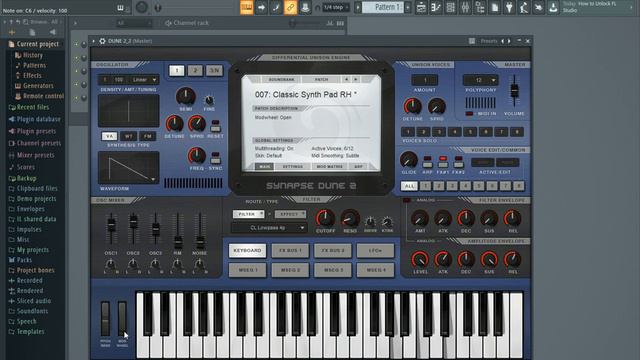Open the Pattern 1 selector
The width and height of the screenshot is (640, 360).
[x=384, y=7]
